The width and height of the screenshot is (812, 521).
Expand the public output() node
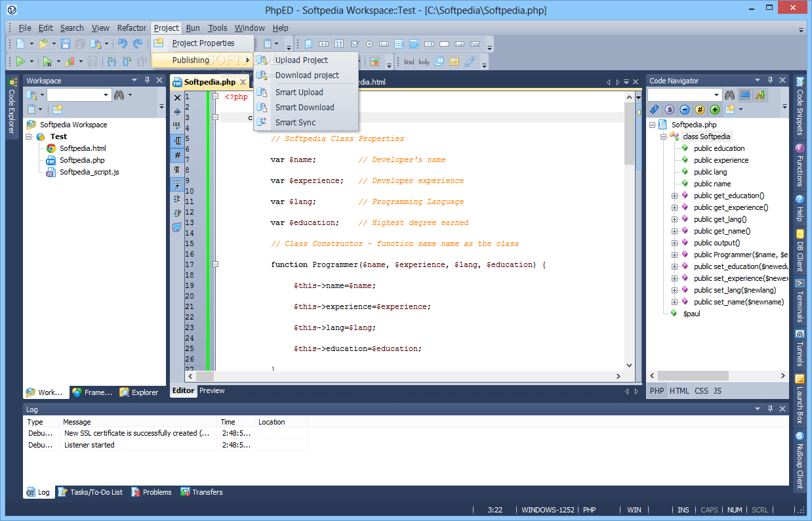(x=674, y=243)
